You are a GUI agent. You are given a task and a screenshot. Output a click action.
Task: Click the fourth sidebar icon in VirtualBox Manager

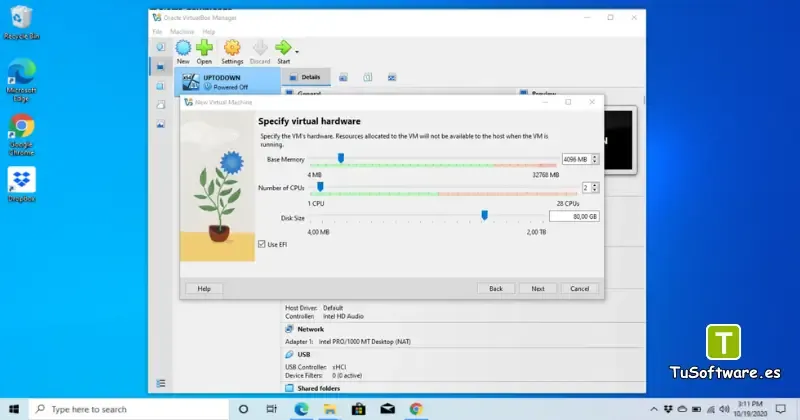(161, 105)
